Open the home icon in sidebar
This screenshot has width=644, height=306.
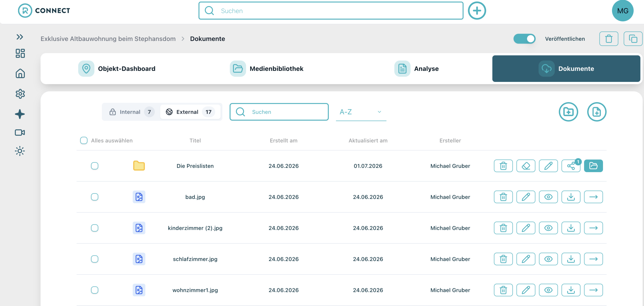coord(20,73)
